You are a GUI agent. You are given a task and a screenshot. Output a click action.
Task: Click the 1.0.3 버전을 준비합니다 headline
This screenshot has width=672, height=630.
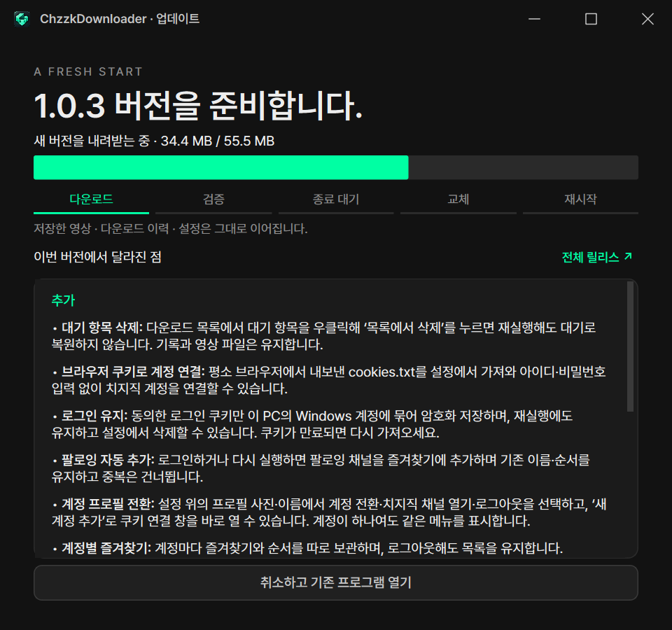[198, 106]
